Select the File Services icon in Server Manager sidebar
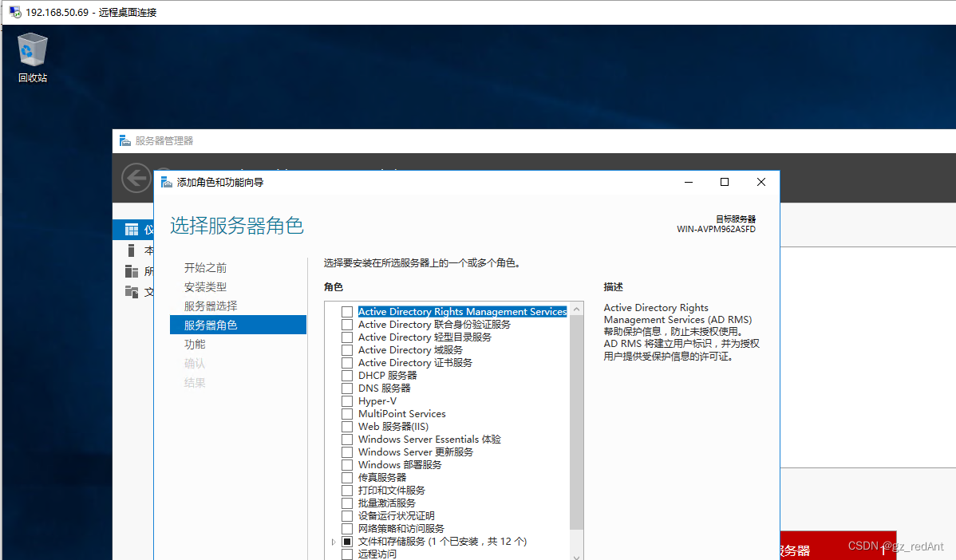Viewport: 956px width, 560px height. pyautogui.click(x=132, y=292)
